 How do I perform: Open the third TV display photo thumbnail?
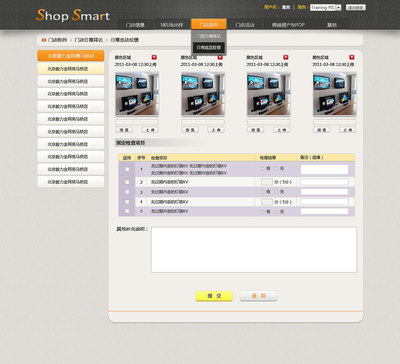(269, 94)
